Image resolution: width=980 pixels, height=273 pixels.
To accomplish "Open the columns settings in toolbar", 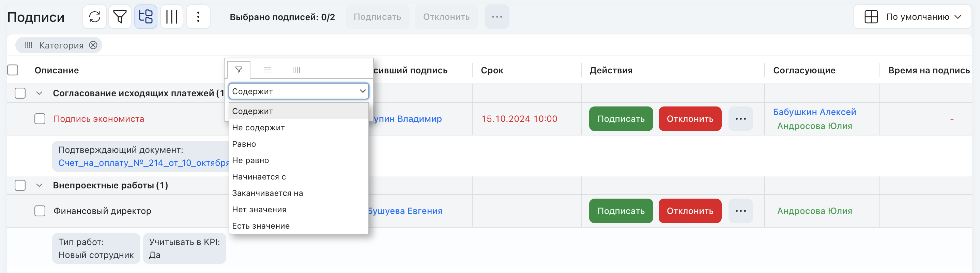I will click(172, 17).
